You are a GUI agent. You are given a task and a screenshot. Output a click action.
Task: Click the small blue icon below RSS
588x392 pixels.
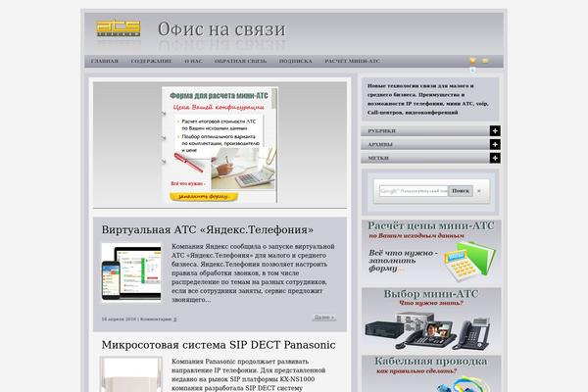[473, 71]
